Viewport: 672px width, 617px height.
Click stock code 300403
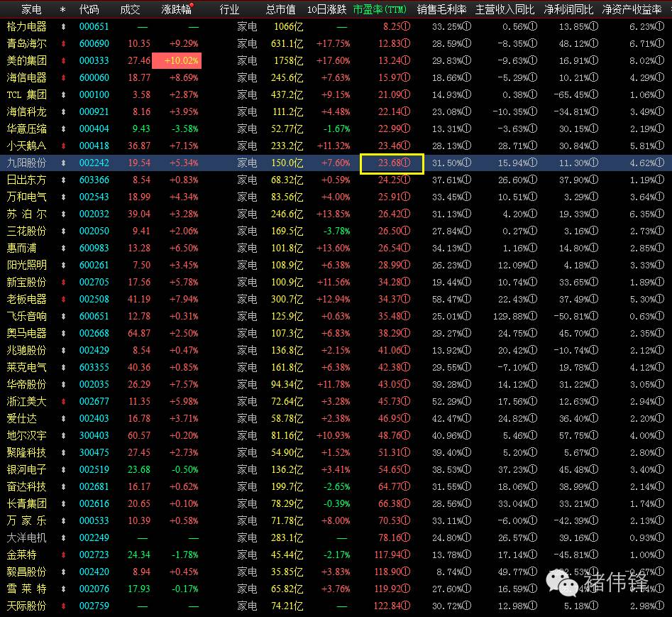(94, 436)
